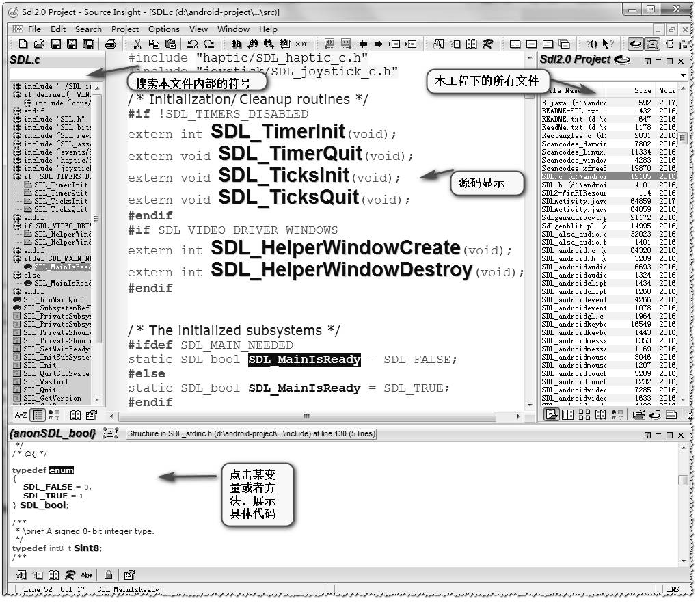
Task: Show file list view in project panel
Action: pyautogui.click(x=552, y=414)
